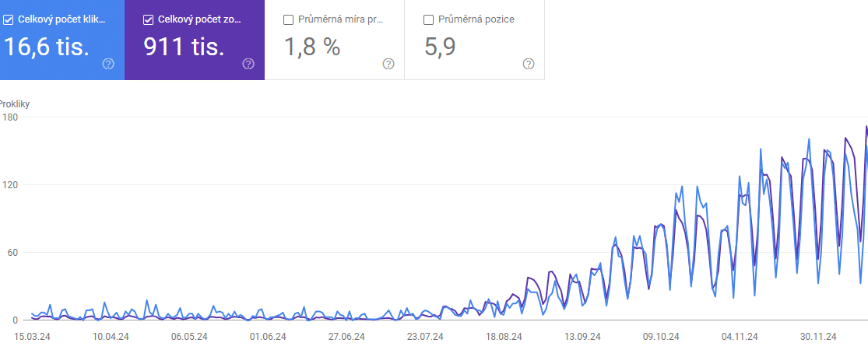Click the Prokliky axis label
Image resolution: width=868 pixels, height=357 pixels.
14,103
